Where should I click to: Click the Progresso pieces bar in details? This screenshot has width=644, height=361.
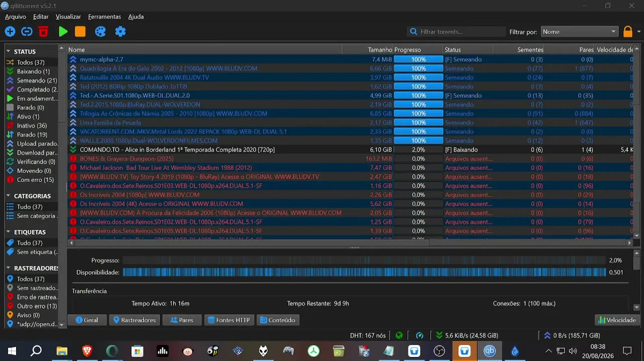(x=364, y=260)
